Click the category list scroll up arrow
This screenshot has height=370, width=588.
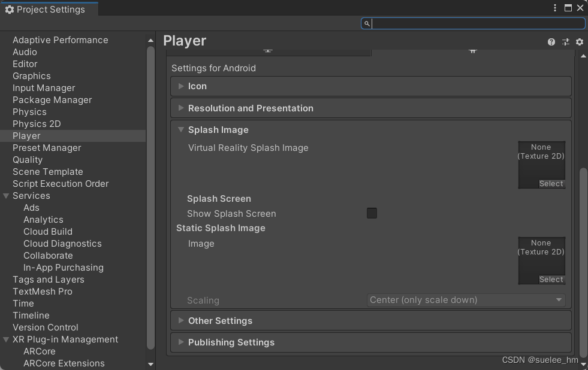point(151,41)
